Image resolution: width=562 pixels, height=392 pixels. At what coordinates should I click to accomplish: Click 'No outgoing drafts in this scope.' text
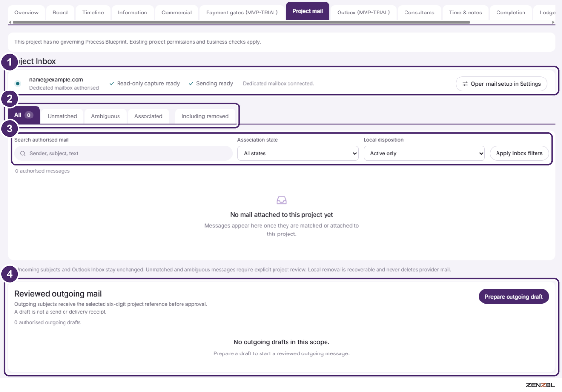tap(281, 342)
